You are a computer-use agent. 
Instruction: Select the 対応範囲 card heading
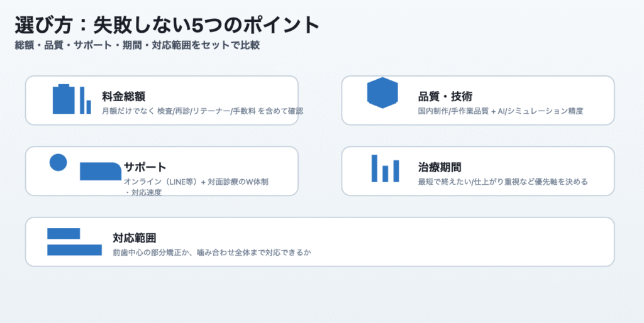click(135, 238)
